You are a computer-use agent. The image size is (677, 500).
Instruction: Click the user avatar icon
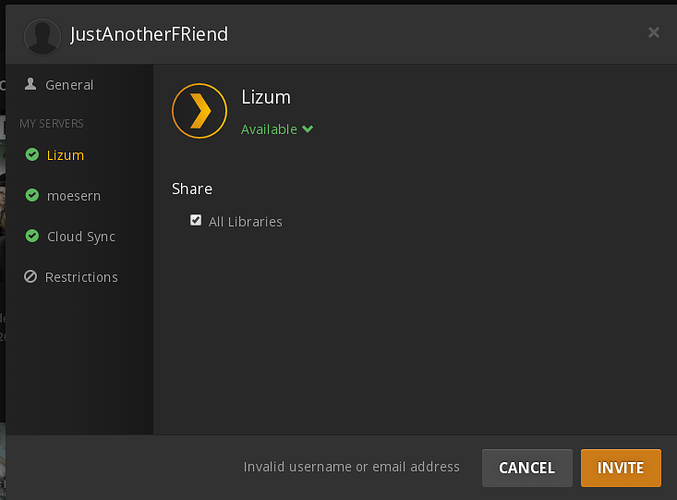pos(42,36)
